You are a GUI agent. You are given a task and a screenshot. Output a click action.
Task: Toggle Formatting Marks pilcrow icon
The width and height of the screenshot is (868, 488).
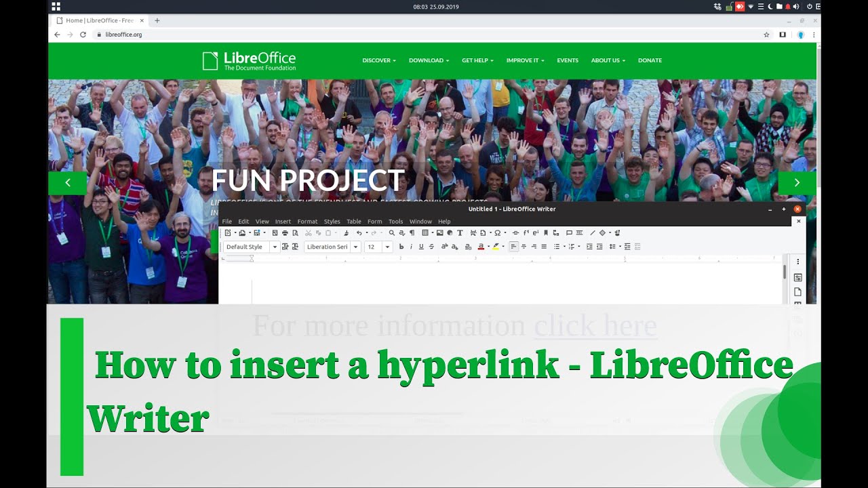tap(412, 232)
